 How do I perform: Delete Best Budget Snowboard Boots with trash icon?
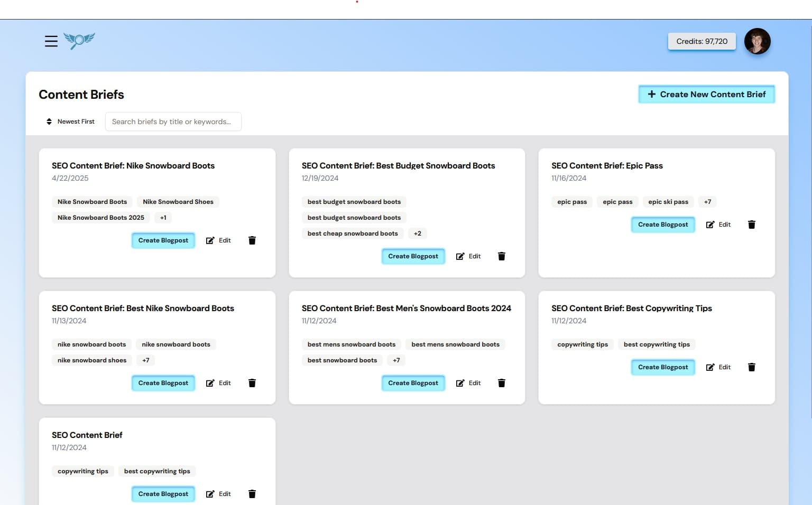pyautogui.click(x=501, y=256)
